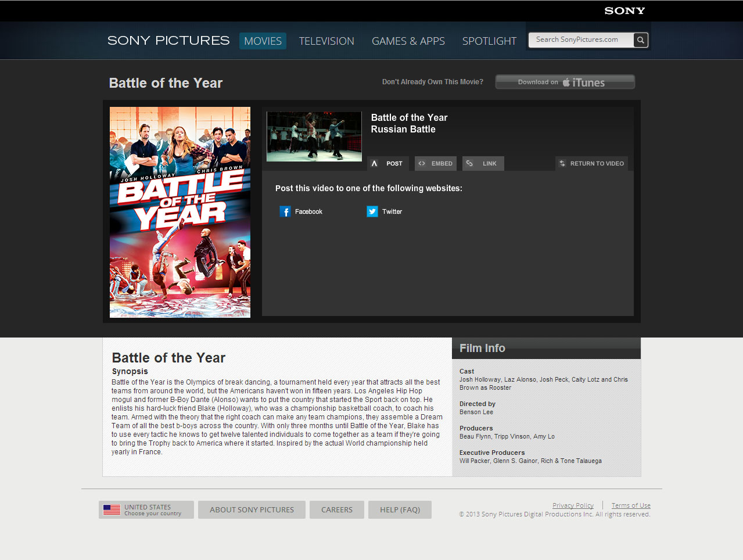Click 'Post this video to one of the following websites' text

(369, 188)
